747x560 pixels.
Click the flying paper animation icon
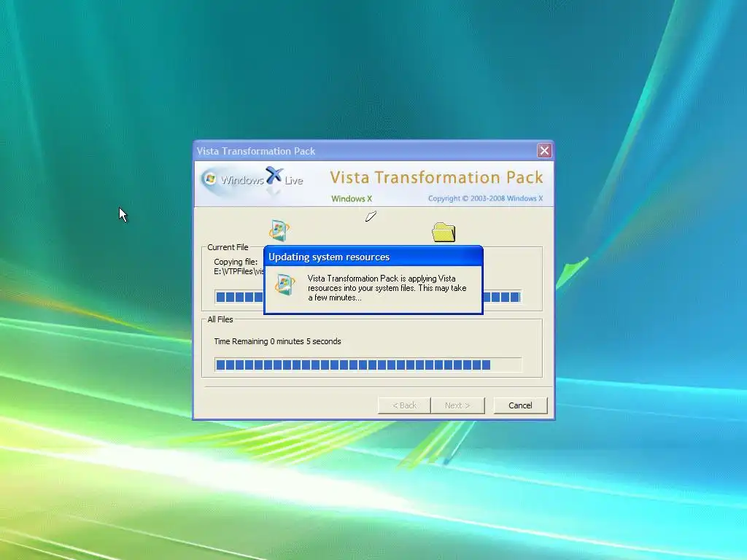(371, 216)
